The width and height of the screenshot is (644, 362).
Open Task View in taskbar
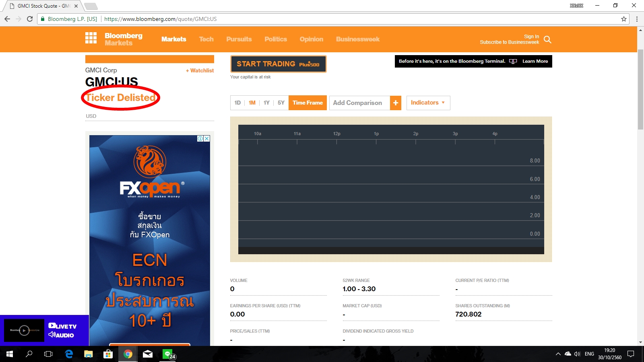tap(48, 354)
